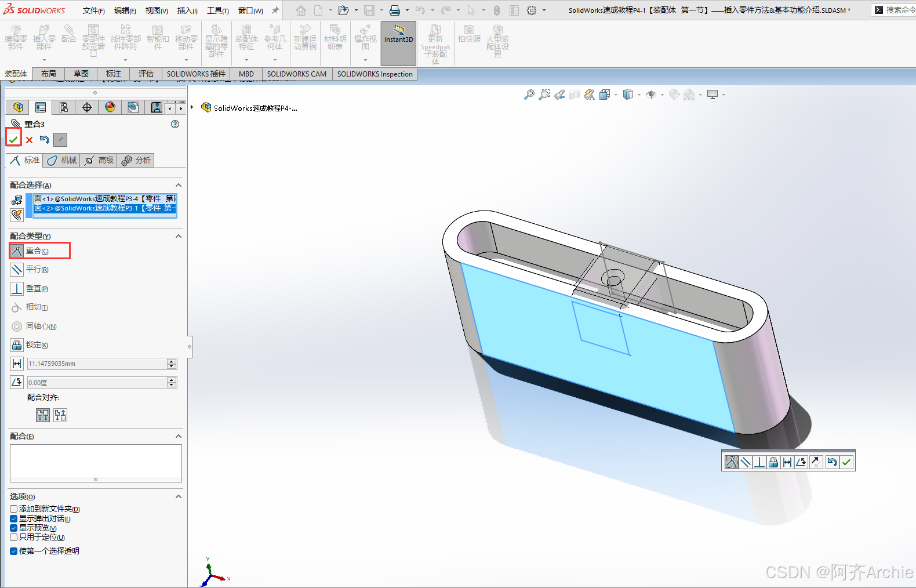Open the 插入(I) menu
The height and width of the screenshot is (588, 916).
[x=187, y=10]
